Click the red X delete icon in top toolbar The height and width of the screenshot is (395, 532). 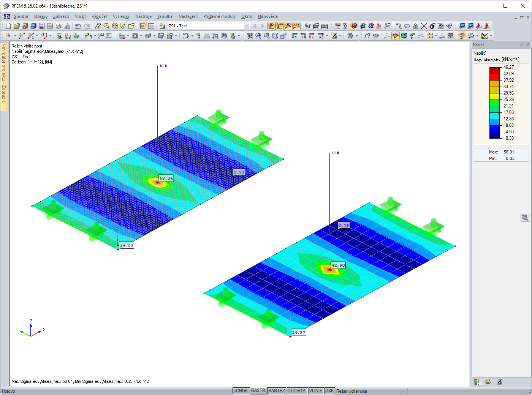pos(424,26)
